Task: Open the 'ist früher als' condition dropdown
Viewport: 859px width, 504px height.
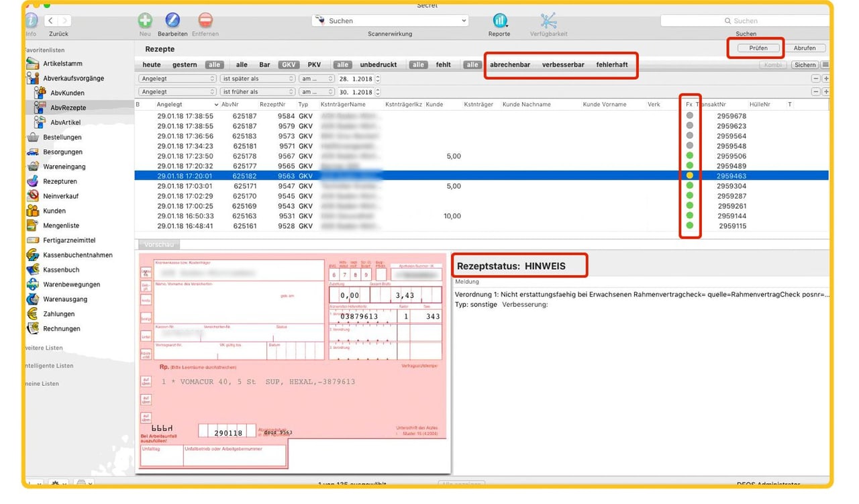Action: [258, 92]
